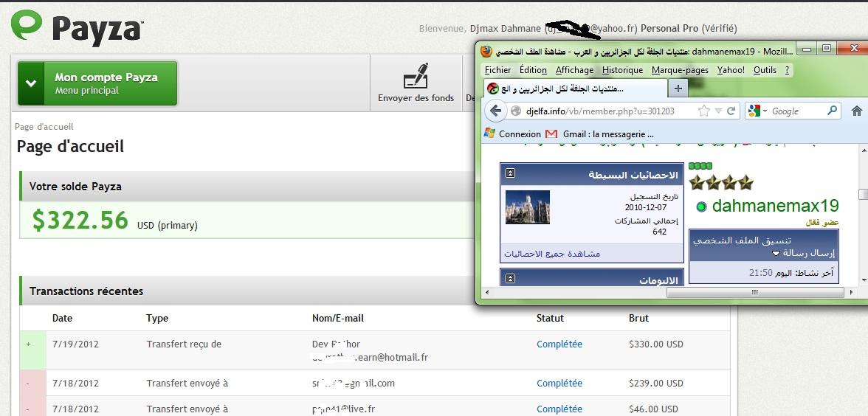The width and height of the screenshot is (868, 416).
Task: Bookmark this page with star icon
Action: (x=703, y=111)
